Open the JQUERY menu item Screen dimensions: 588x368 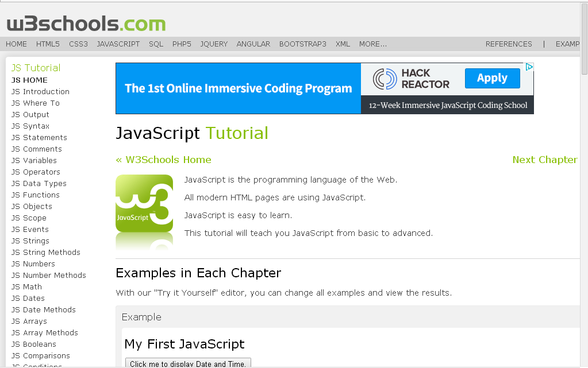pos(214,44)
